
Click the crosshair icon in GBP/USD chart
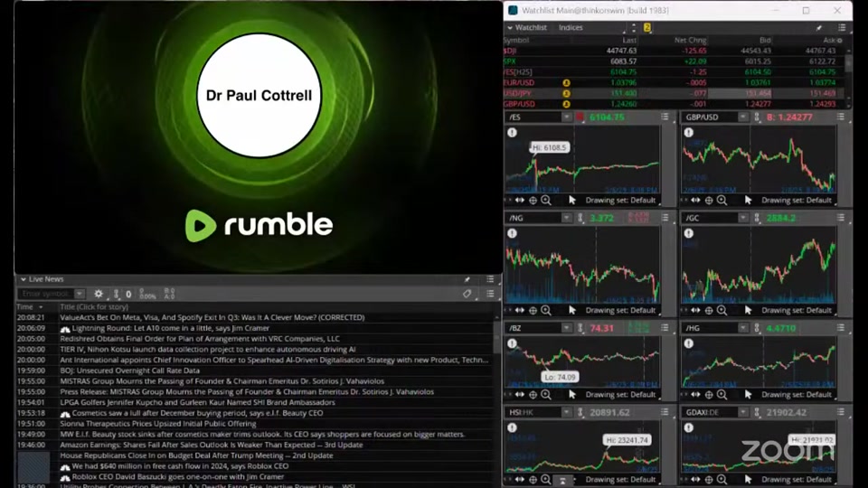click(709, 200)
